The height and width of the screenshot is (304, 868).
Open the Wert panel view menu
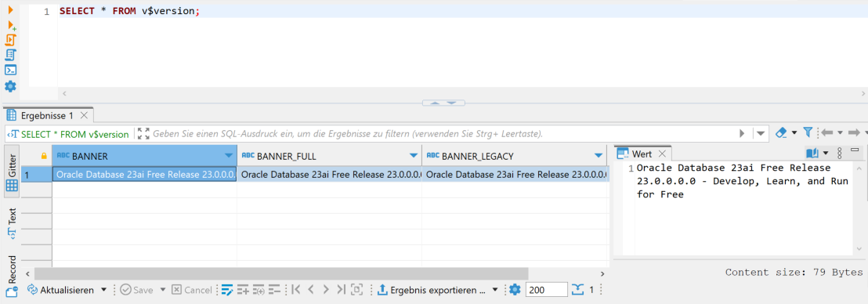tap(839, 153)
